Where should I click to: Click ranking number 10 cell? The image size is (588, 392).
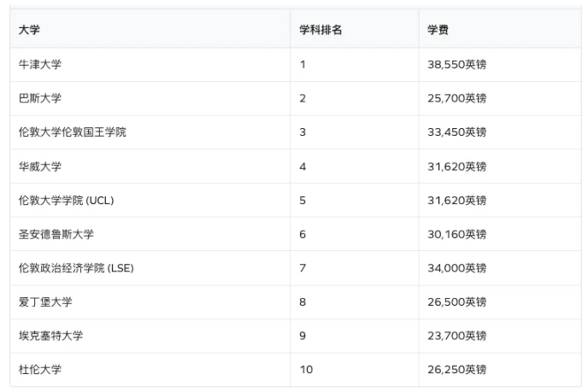point(307,370)
